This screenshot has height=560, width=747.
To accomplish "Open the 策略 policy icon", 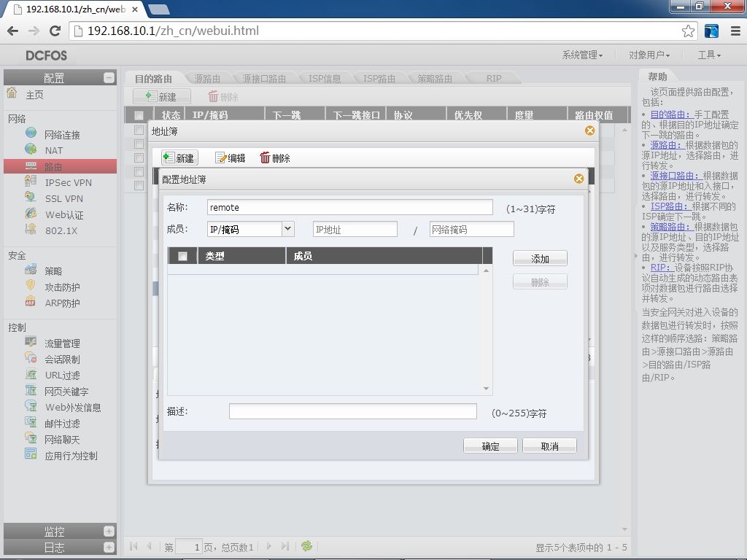I will (31, 270).
